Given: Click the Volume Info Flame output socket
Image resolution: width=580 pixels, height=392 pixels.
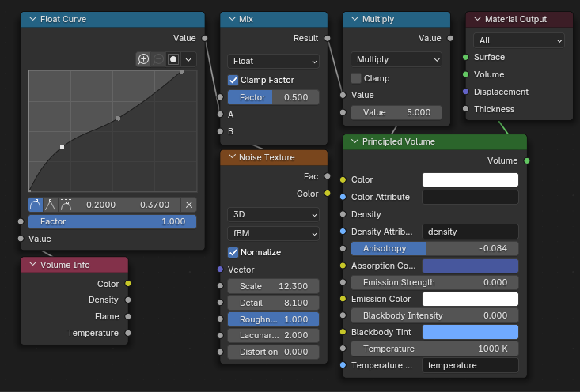Looking at the screenshot, I should [x=128, y=316].
